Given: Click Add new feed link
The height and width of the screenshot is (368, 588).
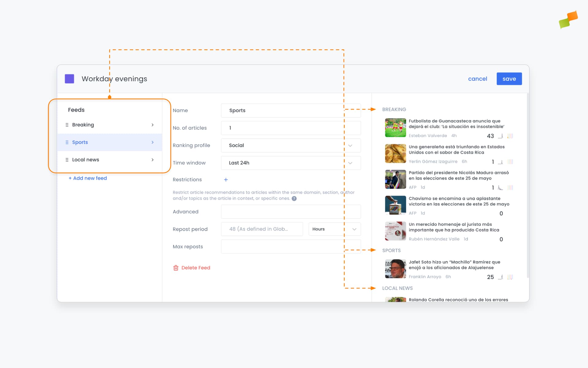Looking at the screenshot, I should (x=88, y=178).
